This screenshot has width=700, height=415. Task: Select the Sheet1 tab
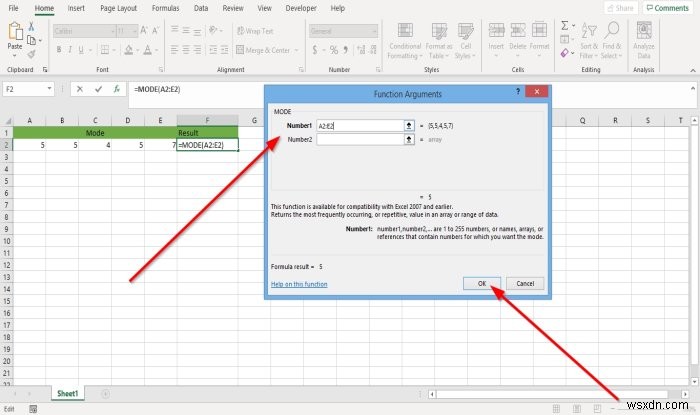67,393
